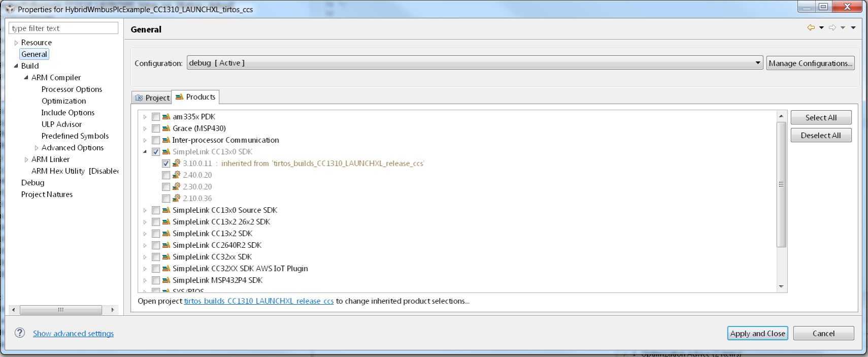The image size is (868, 357).
Task: Click the Products tab icon
Action: tap(179, 97)
